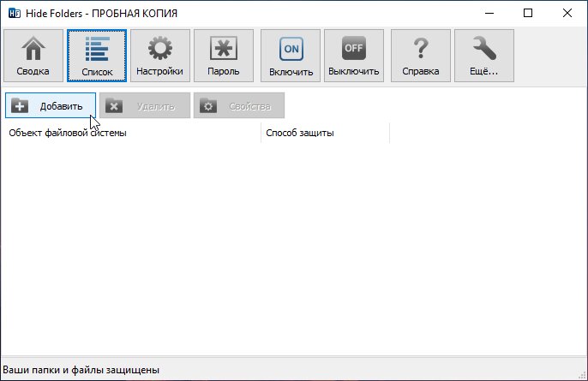Open the Ещё… wrench menu
Viewport: 588px width, 381px height.
484,56
